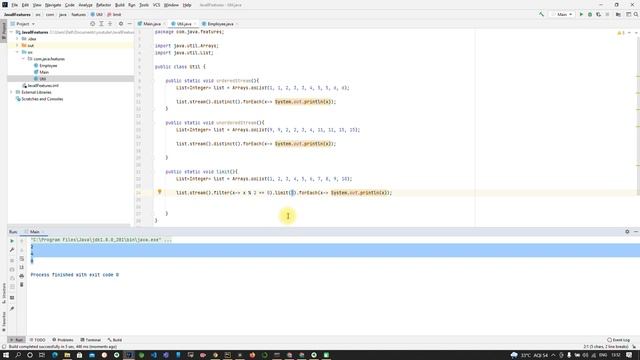Click Search Everywhere magnifier icon
This screenshot has height=360, width=640.
pos(636,14)
